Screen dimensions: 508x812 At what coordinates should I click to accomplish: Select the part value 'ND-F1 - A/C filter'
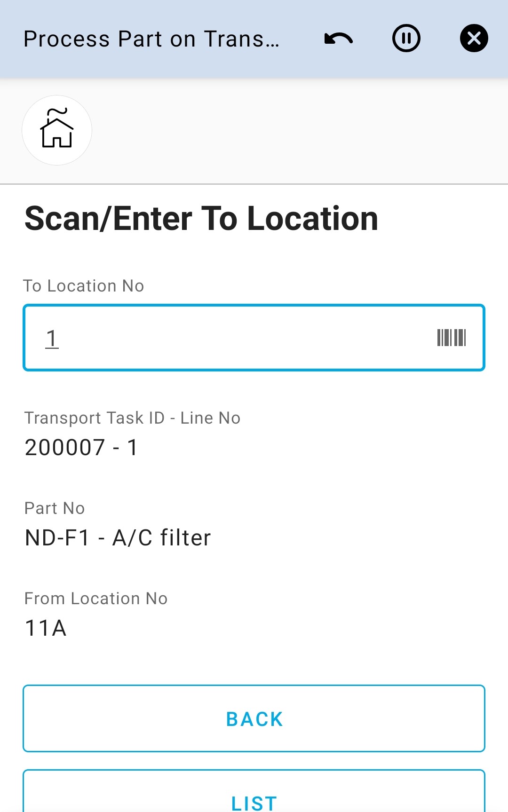[118, 538]
